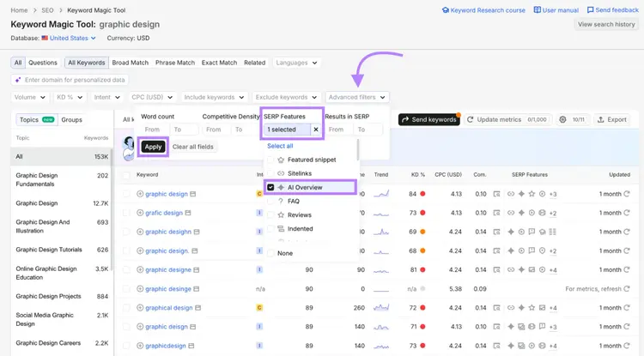The height and width of the screenshot is (356, 644).
Task: Show +4 more SERP features for 'graphic designe'
Action: point(553,270)
